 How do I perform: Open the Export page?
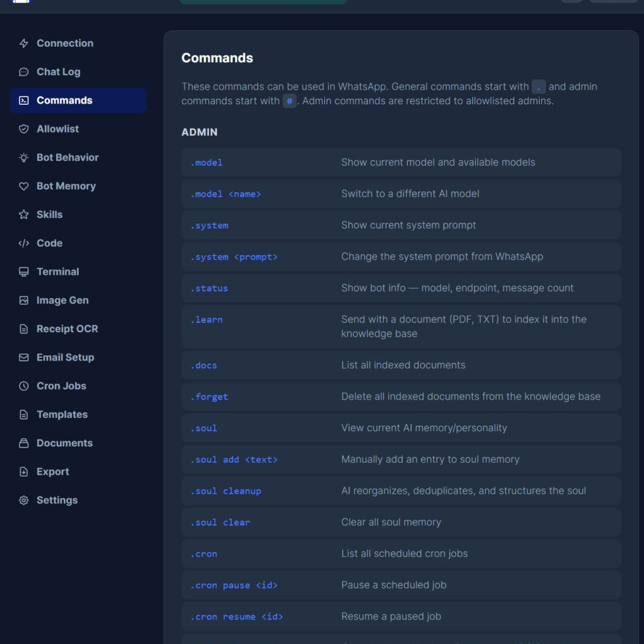[53, 472]
